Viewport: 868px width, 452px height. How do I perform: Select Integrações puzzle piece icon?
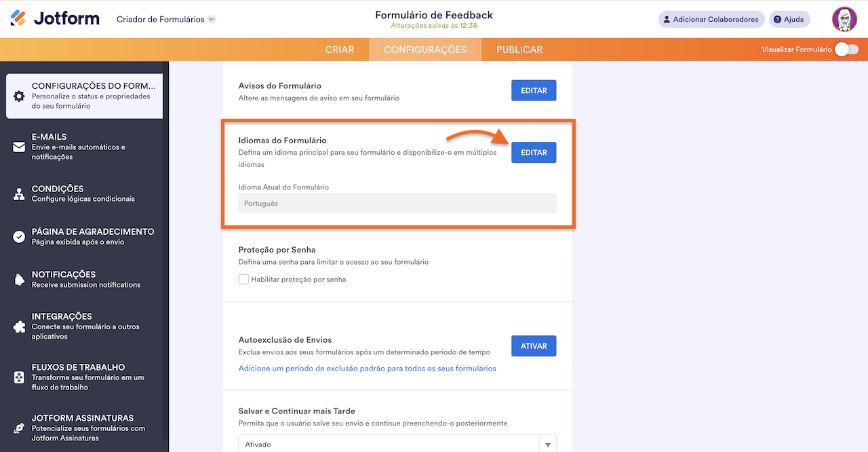click(19, 326)
